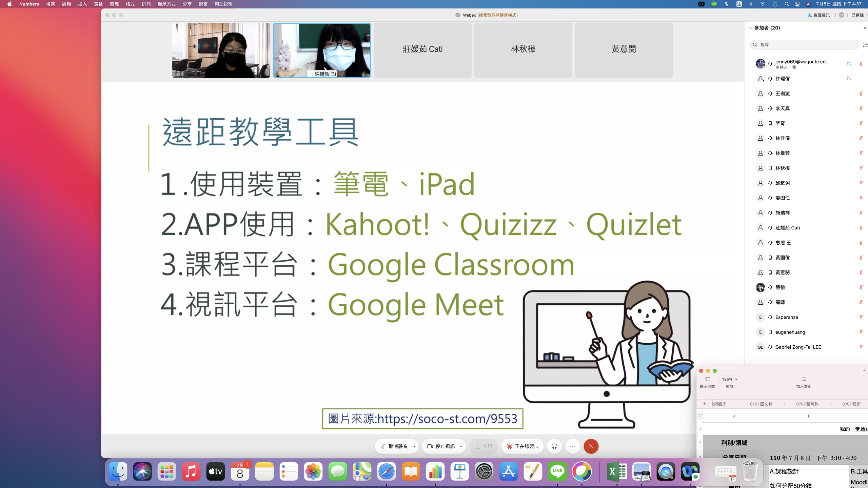Click the 共用 share button

tap(483, 446)
